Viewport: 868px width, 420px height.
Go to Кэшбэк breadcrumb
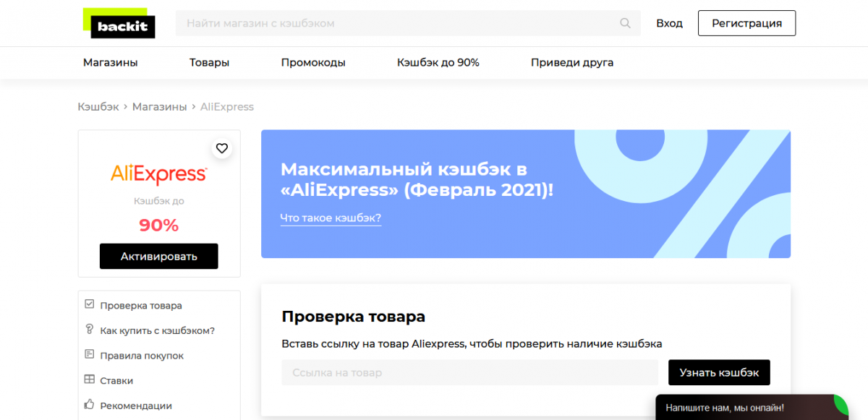tap(98, 107)
